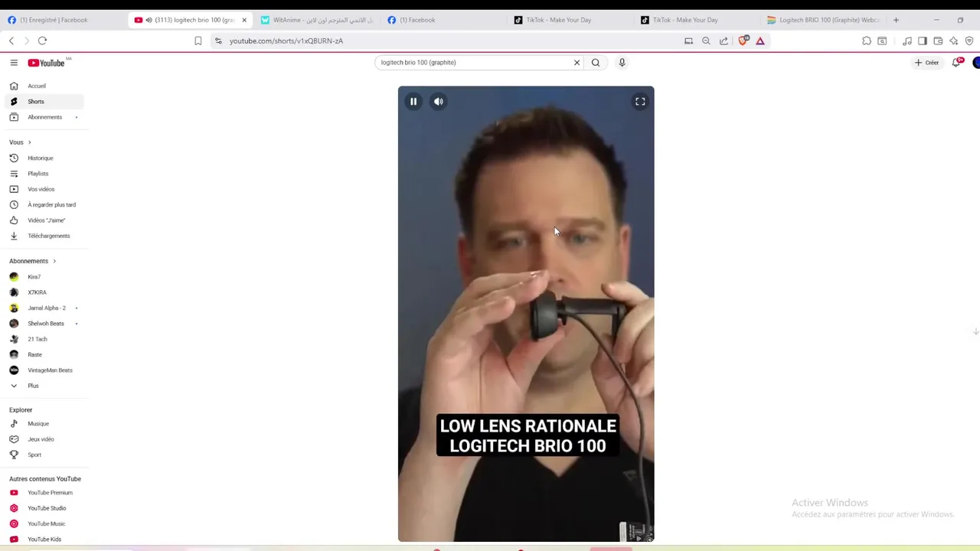The width and height of the screenshot is (980, 551).
Task: Open the media control music note icon
Action: click(907, 41)
